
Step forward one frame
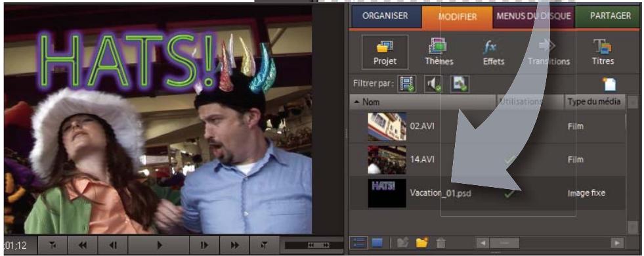pyautogui.click(x=204, y=245)
